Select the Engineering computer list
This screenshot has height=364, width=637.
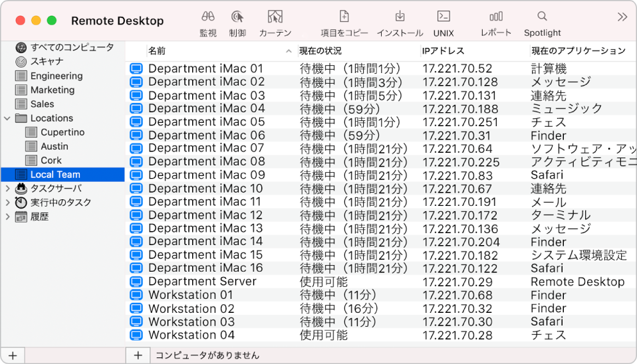tap(56, 76)
